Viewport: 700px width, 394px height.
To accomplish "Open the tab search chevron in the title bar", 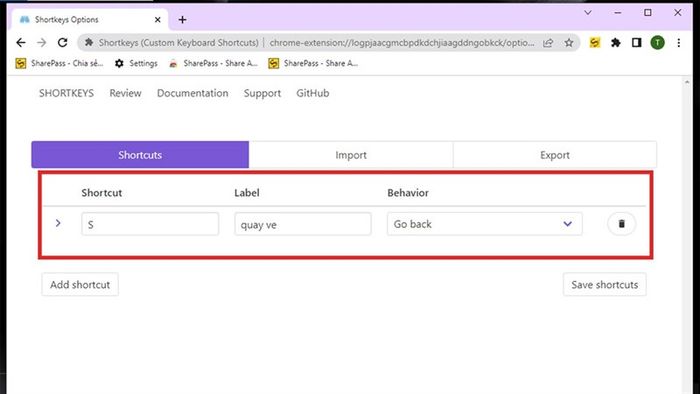I will (588, 12).
